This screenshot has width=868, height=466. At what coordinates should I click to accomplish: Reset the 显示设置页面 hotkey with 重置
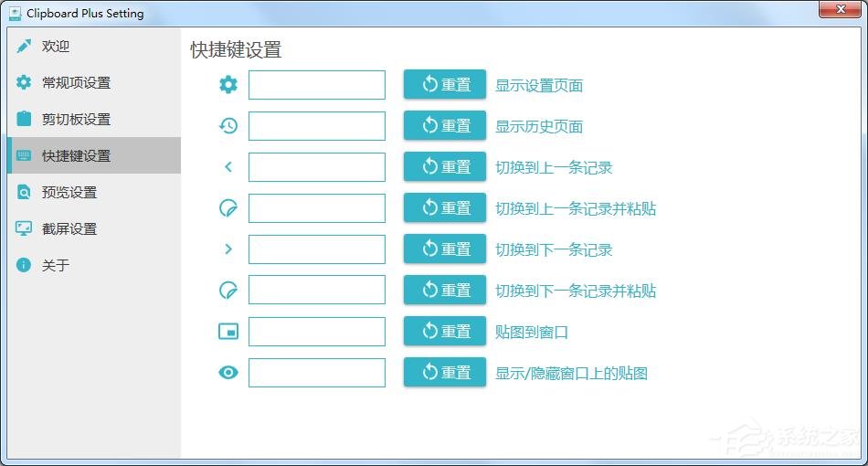pos(445,84)
